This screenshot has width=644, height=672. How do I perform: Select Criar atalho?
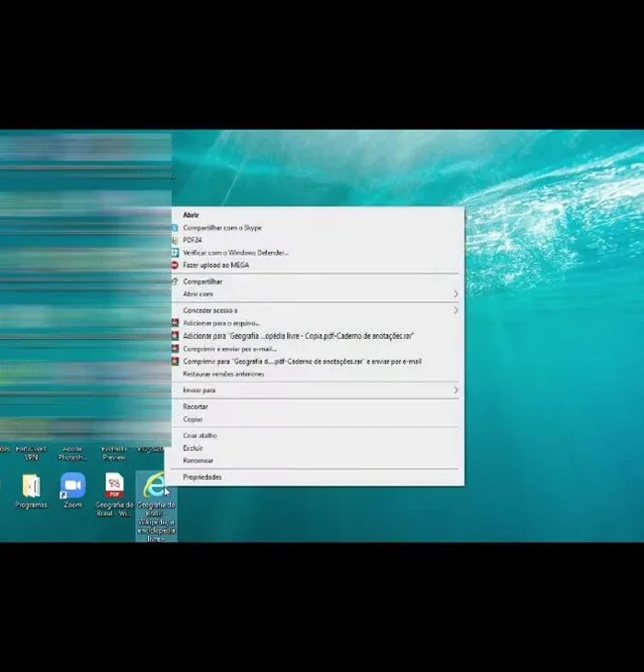(200, 435)
